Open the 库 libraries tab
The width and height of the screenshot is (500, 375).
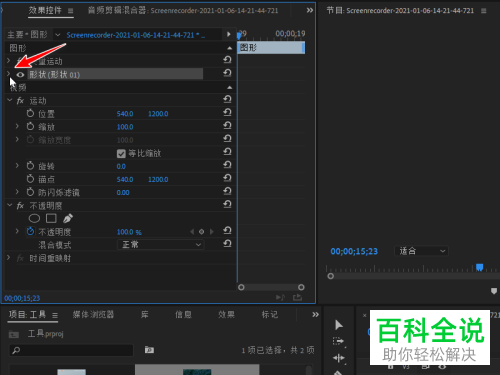coord(145,314)
